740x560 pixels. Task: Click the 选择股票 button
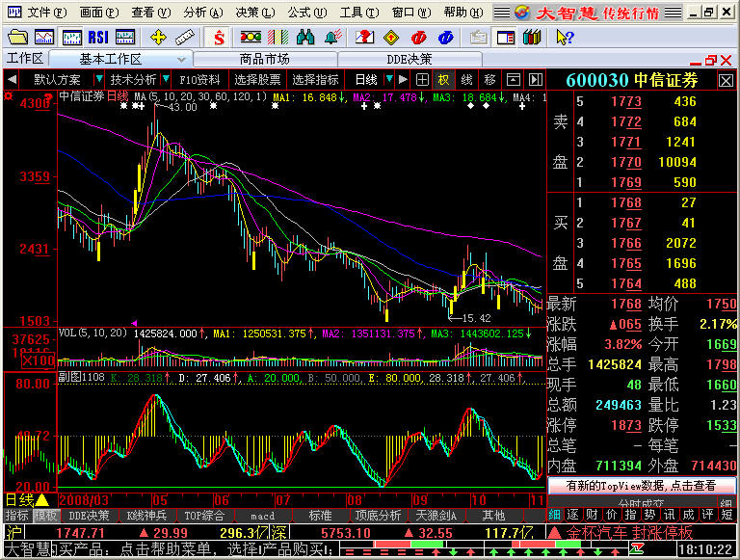coord(257,80)
